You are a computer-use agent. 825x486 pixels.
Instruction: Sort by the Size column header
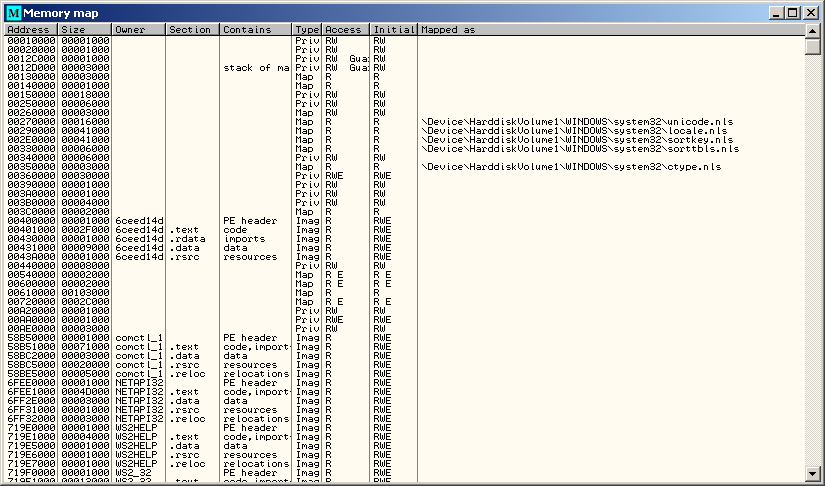pos(84,30)
